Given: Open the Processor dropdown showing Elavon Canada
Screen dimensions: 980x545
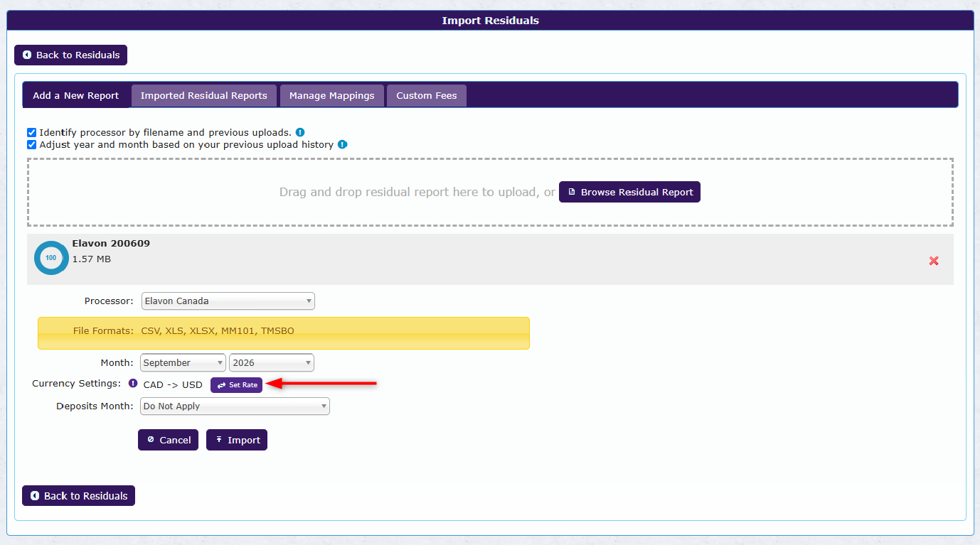Looking at the screenshot, I should (228, 301).
